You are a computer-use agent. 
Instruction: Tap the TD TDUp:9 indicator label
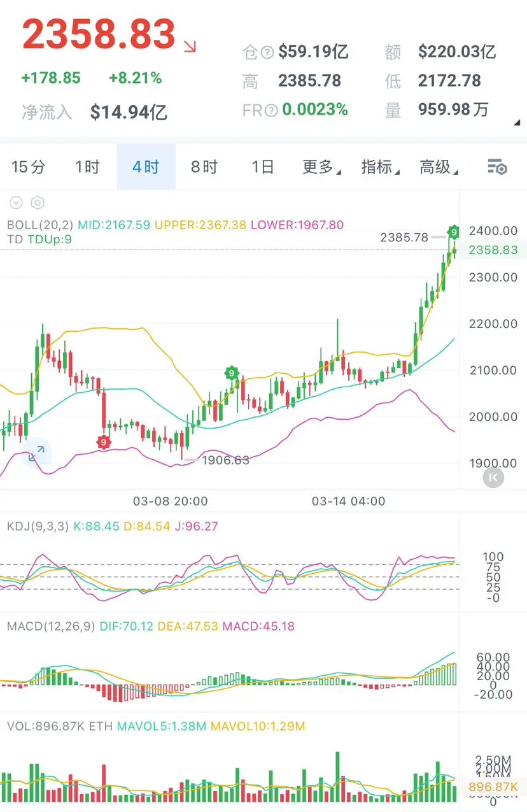click(39, 240)
